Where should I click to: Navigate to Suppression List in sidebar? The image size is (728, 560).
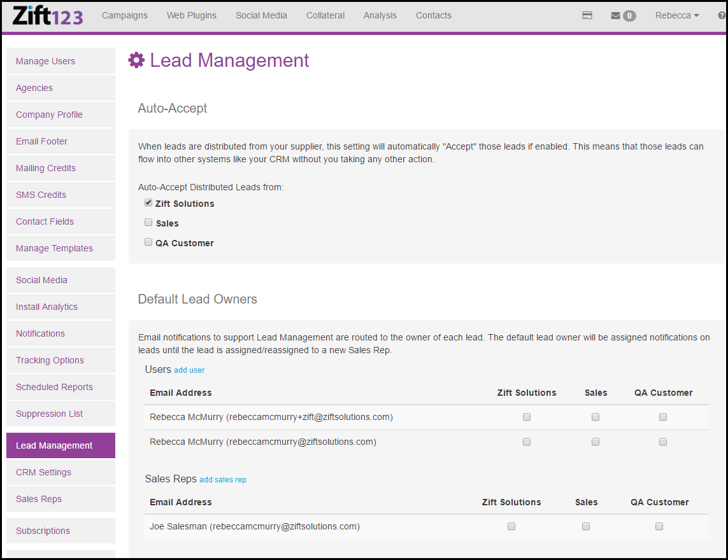[x=49, y=414]
